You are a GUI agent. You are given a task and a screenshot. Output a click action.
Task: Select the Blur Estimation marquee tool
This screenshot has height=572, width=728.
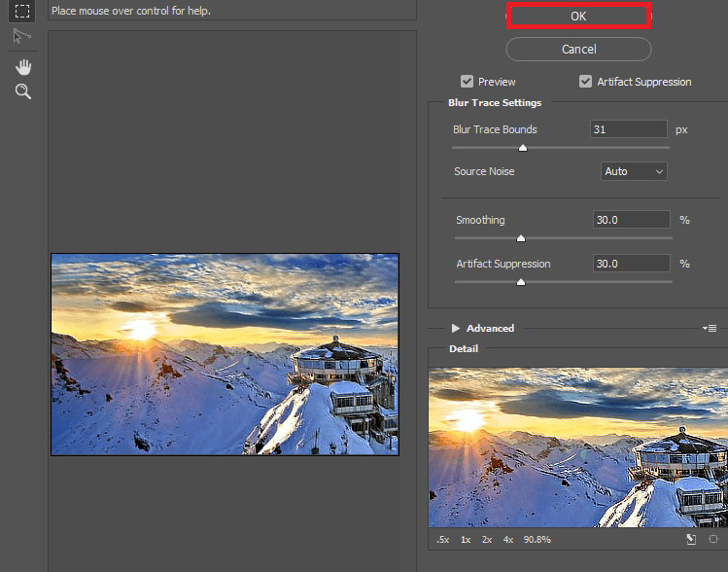point(22,12)
